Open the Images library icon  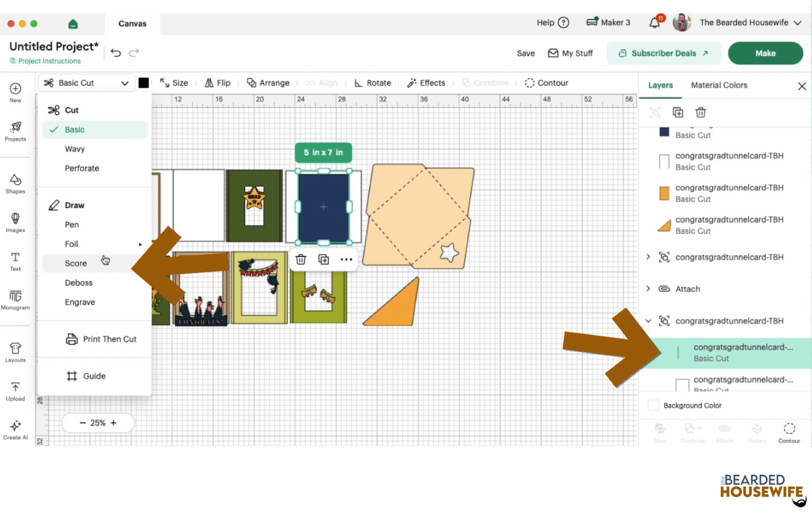15,222
